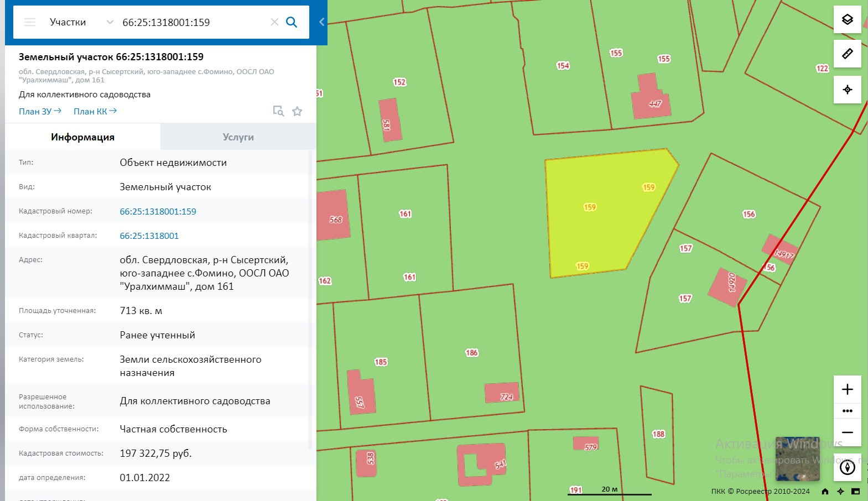Activate the ruler measurement tool

847,54
